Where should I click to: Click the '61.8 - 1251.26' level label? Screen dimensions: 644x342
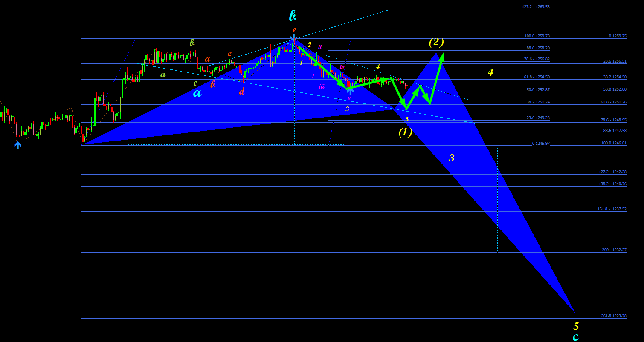click(x=614, y=102)
